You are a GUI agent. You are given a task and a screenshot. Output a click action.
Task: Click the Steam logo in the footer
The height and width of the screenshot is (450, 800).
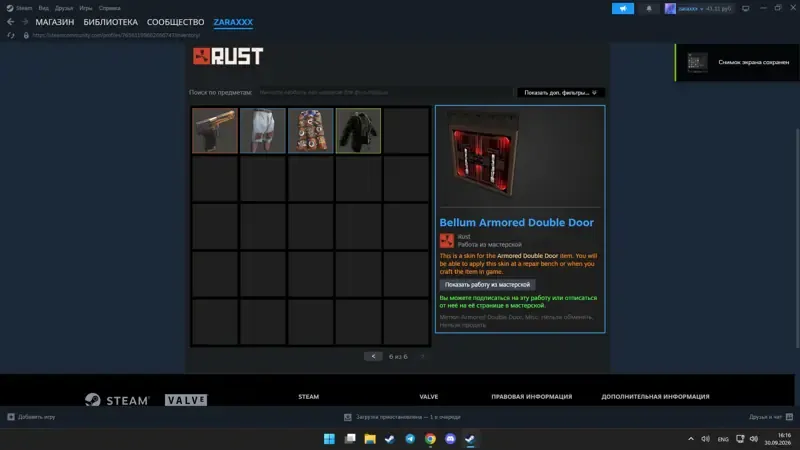(x=117, y=400)
